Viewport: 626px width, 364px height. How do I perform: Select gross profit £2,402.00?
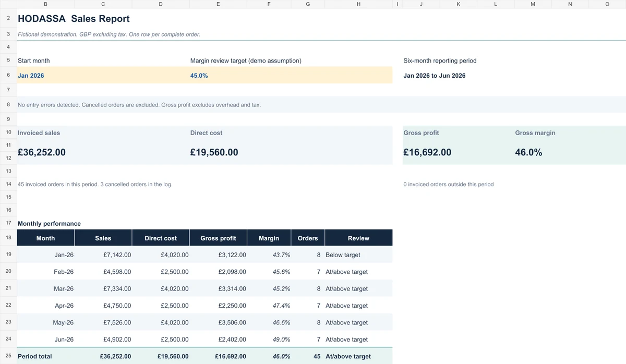[218, 339]
